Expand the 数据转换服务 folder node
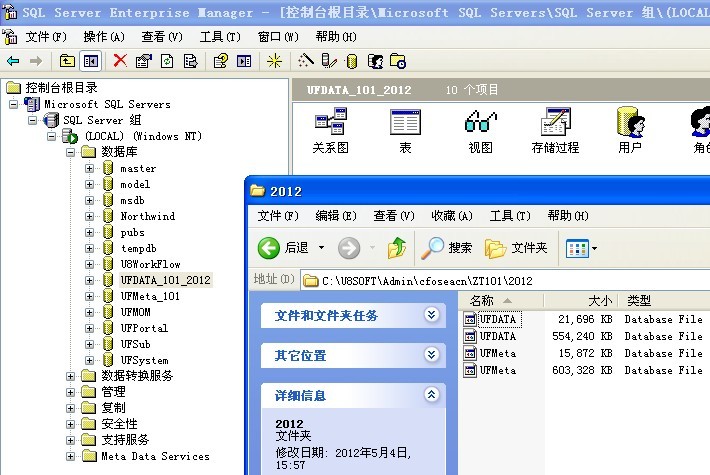 (x=70, y=376)
